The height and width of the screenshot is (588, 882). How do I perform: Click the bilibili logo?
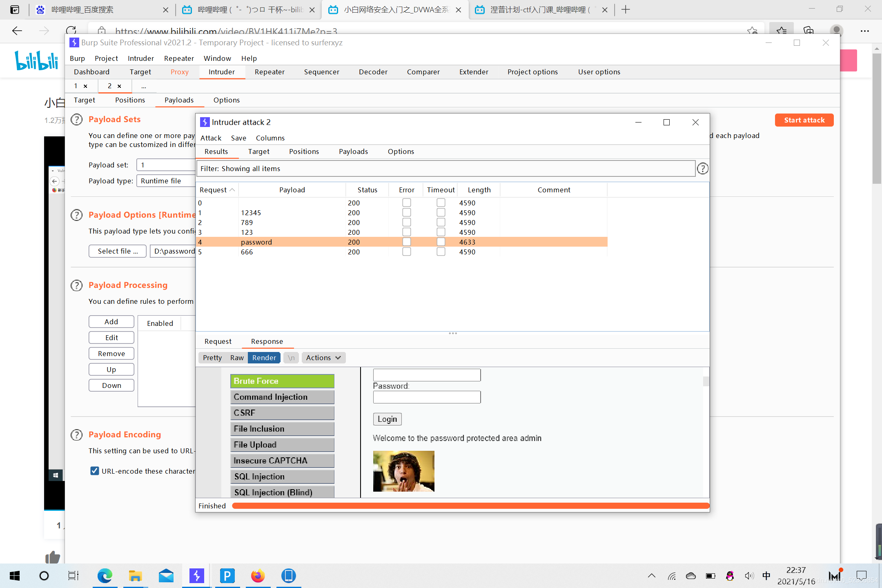click(36, 60)
